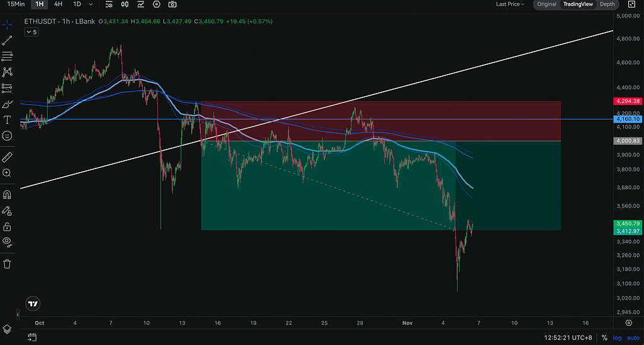Toggle the auto scale
Image resolution: width=644 pixels, height=345 pixels.
(x=633, y=337)
